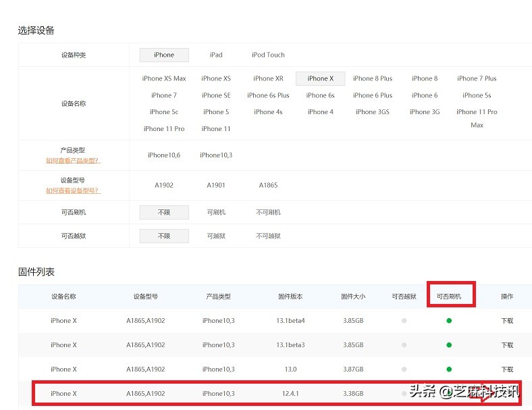
Task: Click green flashable dot for 13.0 firmware
Action: [x=449, y=369]
